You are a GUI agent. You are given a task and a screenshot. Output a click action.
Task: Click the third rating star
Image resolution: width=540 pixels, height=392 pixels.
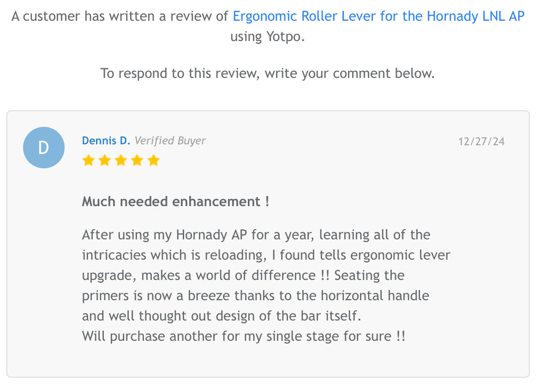121,161
